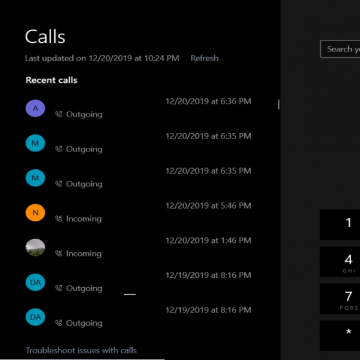This screenshot has height=360, width=360.
Task: Click the recent calls scrollbar thumb
Action: tap(278, 105)
